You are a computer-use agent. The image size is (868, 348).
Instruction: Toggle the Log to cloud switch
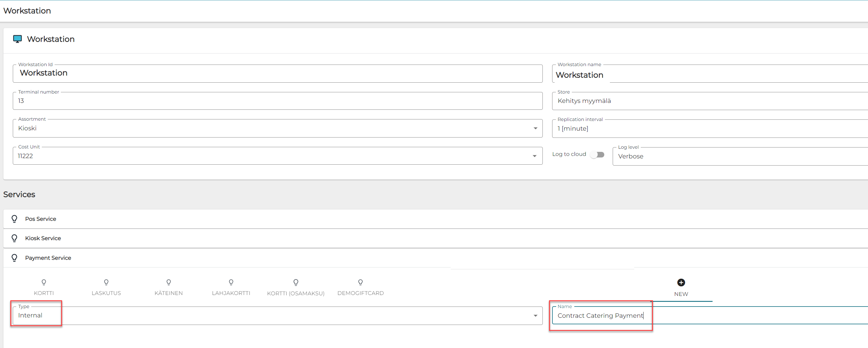pos(597,154)
